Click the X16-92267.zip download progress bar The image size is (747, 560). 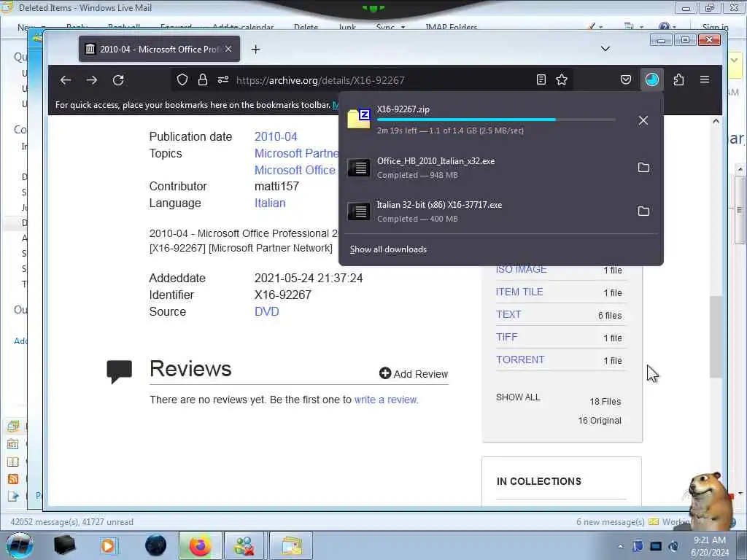(x=496, y=120)
